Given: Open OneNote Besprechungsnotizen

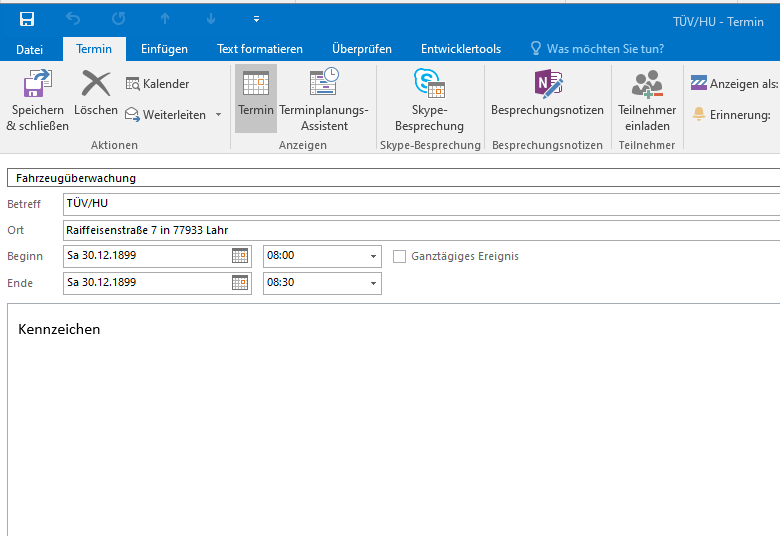Looking at the screenshot, I should (x=547, y=93).
